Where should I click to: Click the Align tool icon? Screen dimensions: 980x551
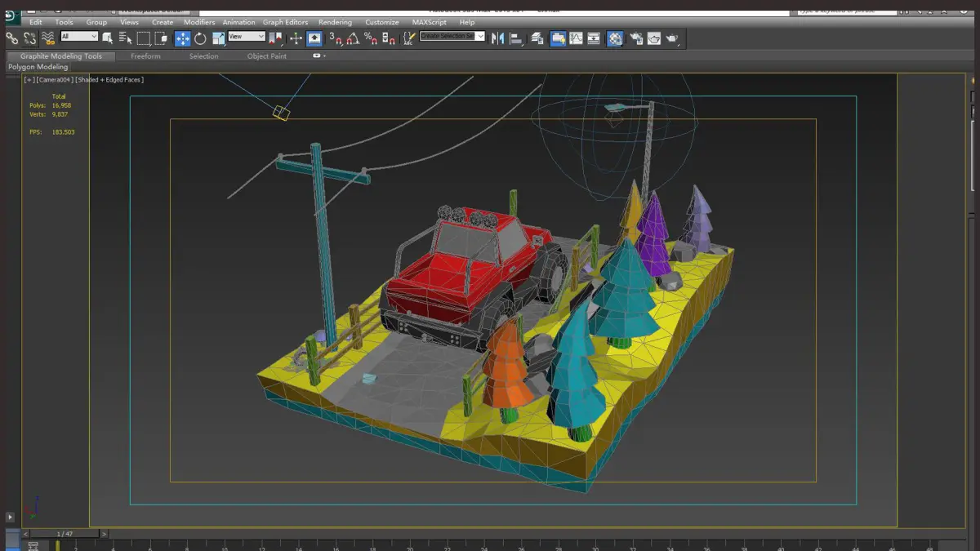[516, 38]
